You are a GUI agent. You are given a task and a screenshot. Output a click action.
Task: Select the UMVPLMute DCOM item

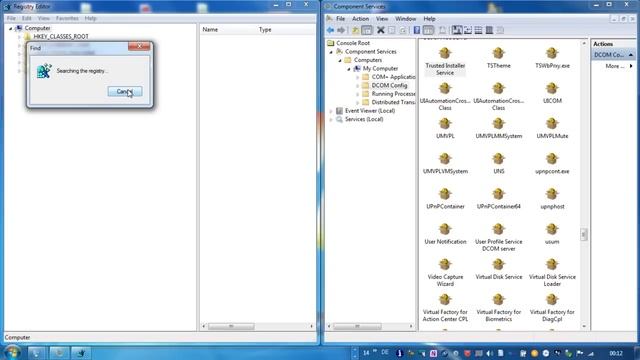click(552, 128)
